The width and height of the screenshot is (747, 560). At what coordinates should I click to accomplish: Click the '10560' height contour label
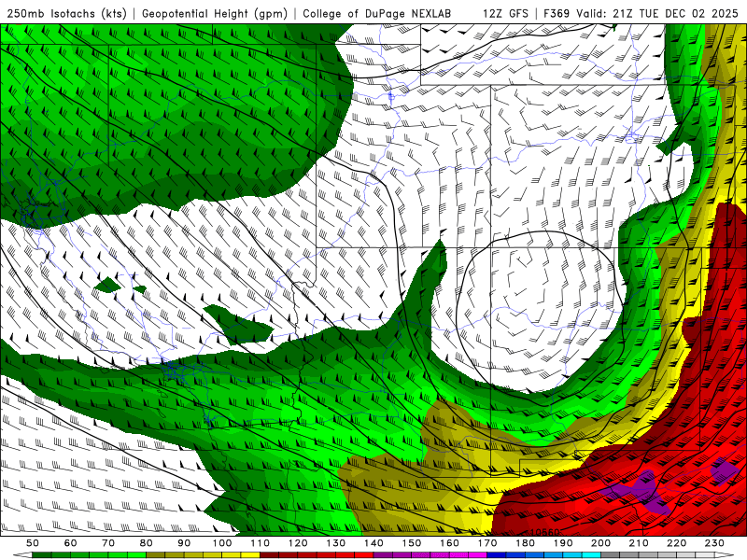pyautogui.click(x=545, y=532)
